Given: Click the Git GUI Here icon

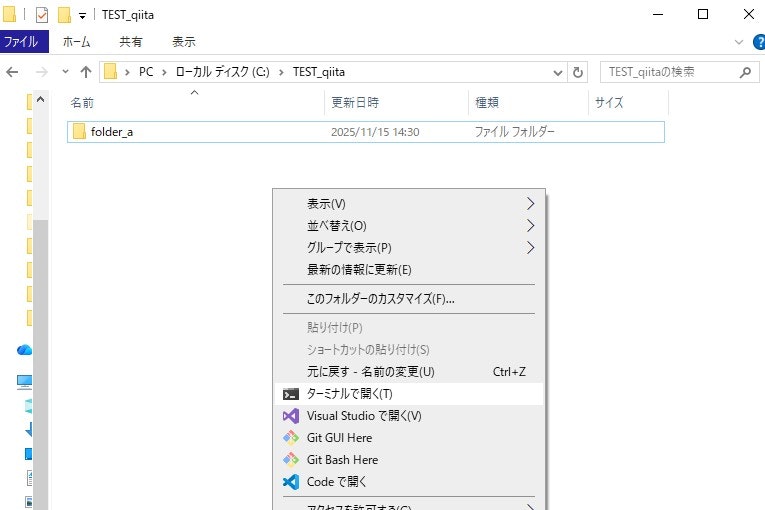Looking at the screenshot, I should pos(291,438).
